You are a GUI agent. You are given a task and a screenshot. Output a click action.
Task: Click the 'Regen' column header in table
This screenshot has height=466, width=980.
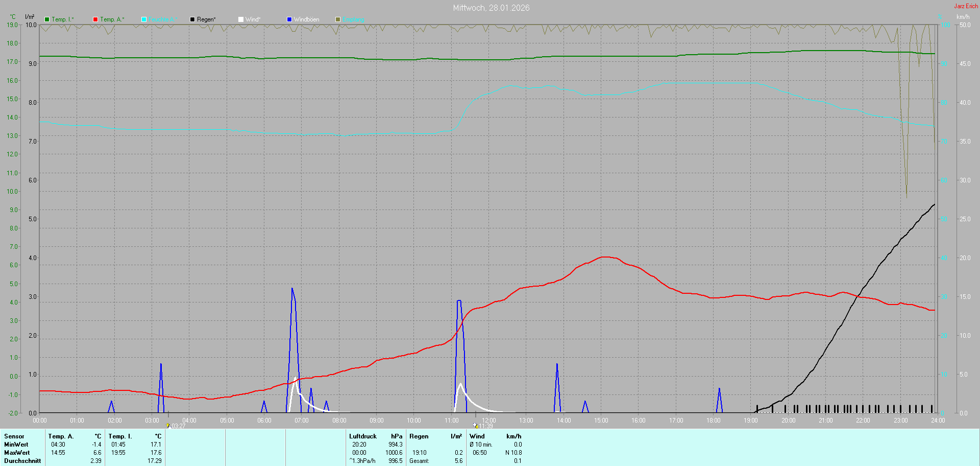(x=419, y=436)
